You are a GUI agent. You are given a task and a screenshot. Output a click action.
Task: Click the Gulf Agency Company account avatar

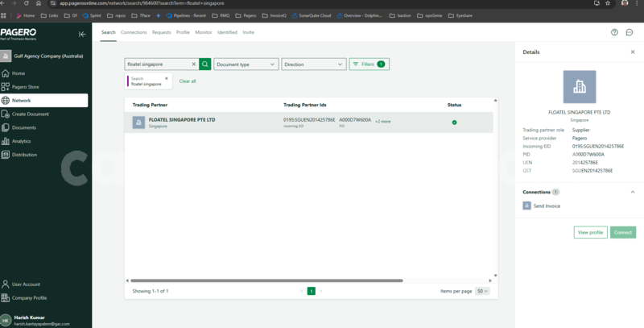6,56
